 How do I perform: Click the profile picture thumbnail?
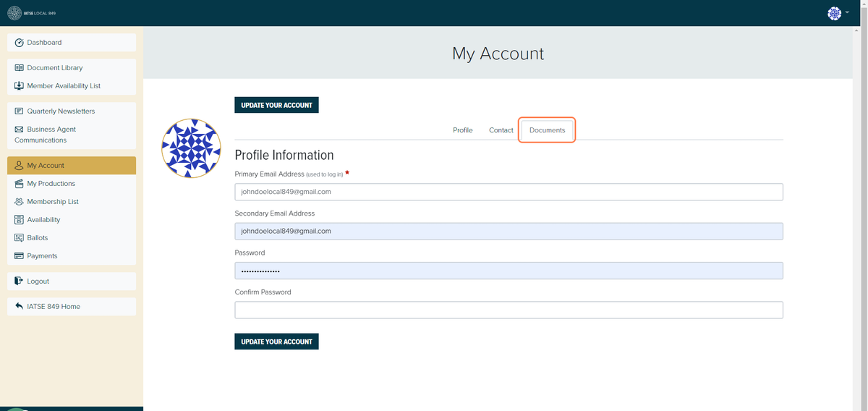(x=191, y=148)
